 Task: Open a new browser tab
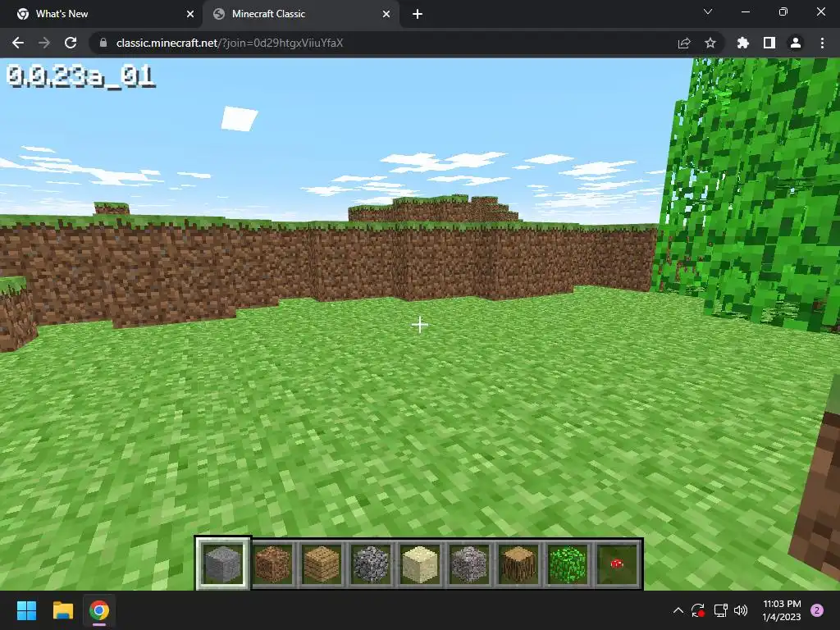click(418, 14)
